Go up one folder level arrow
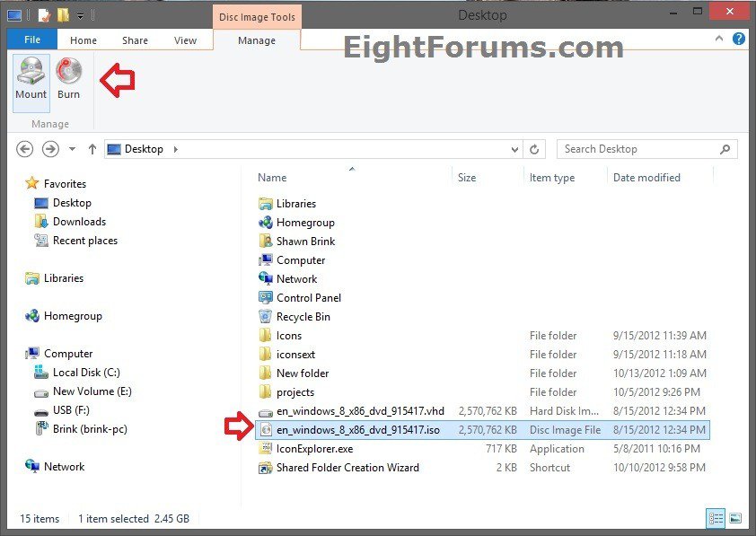This screenshot has height=536, width=756. [92, 149]
